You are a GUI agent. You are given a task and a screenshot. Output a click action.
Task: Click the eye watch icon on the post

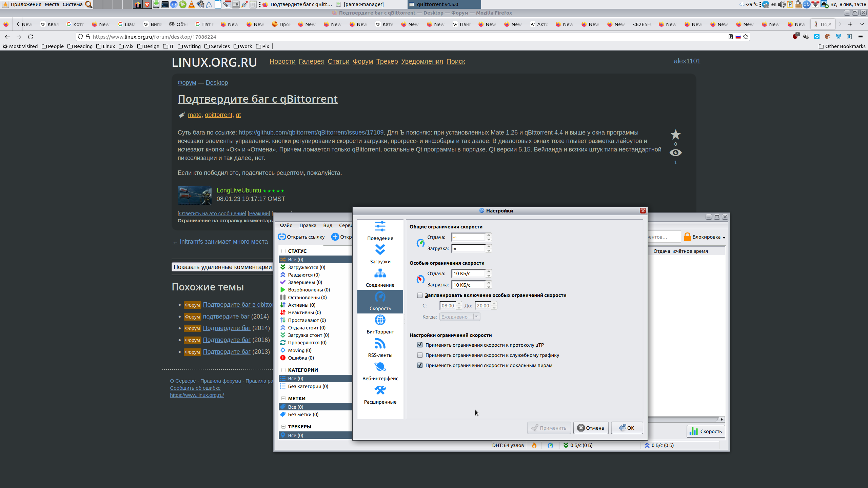click(x=675, y=152)
